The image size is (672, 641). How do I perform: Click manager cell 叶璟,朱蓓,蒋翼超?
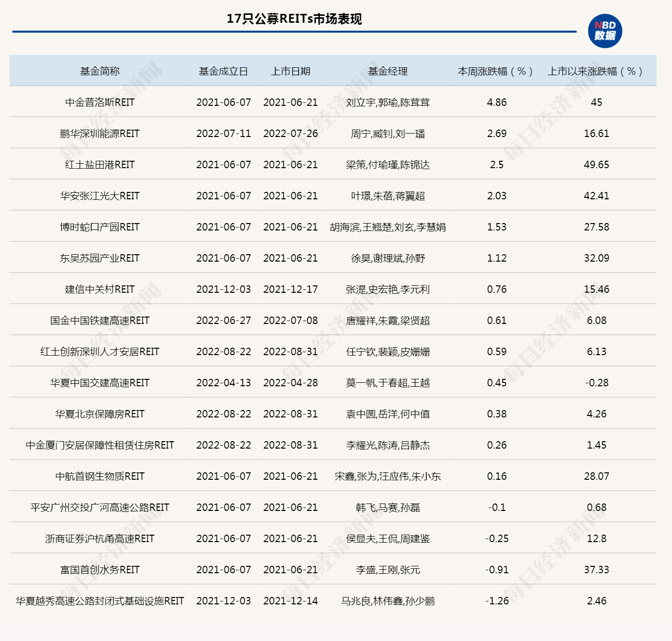[x=388, y=196]
